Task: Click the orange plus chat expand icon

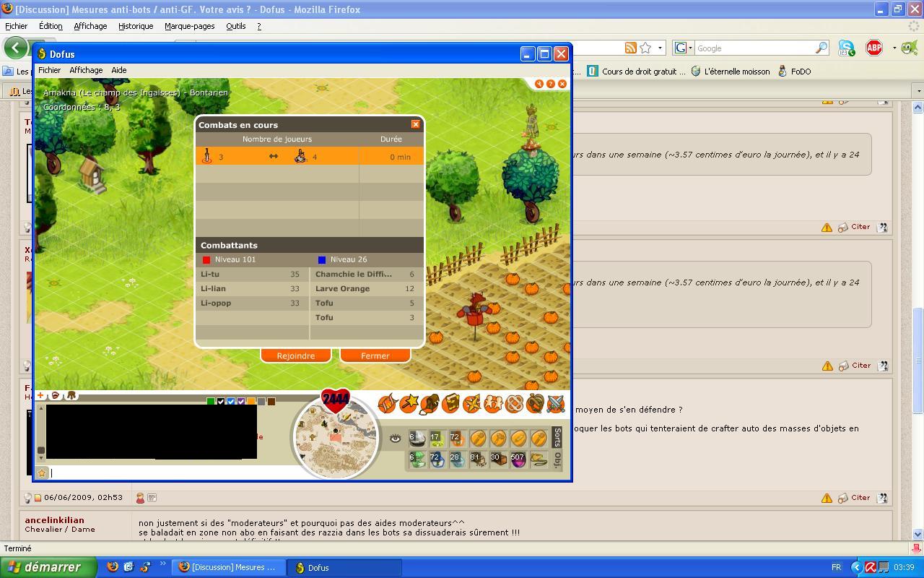Action: click(41, 395)
